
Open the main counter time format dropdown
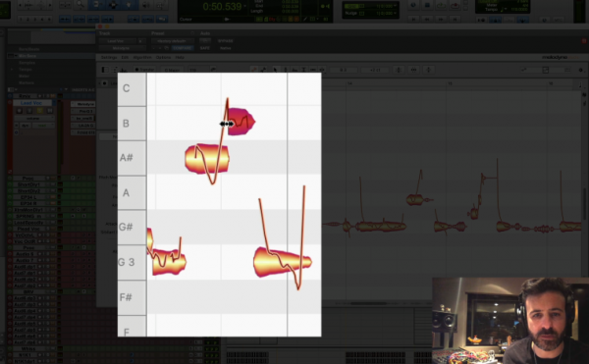(x=244, y=7)
